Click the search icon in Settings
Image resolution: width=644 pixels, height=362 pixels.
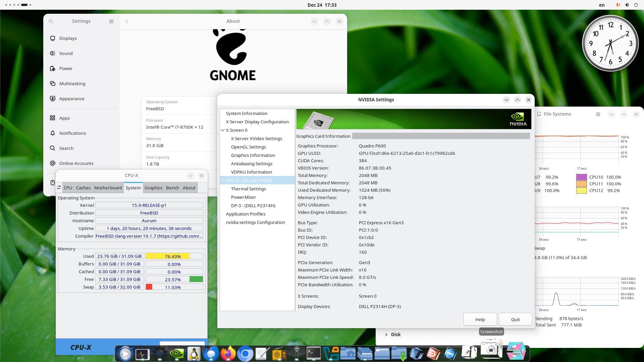click(51, 21)
